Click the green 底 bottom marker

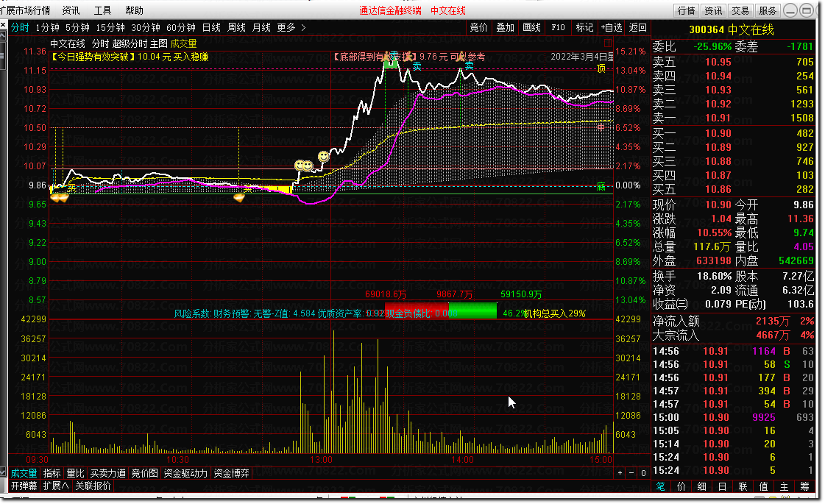coord(601,186)
